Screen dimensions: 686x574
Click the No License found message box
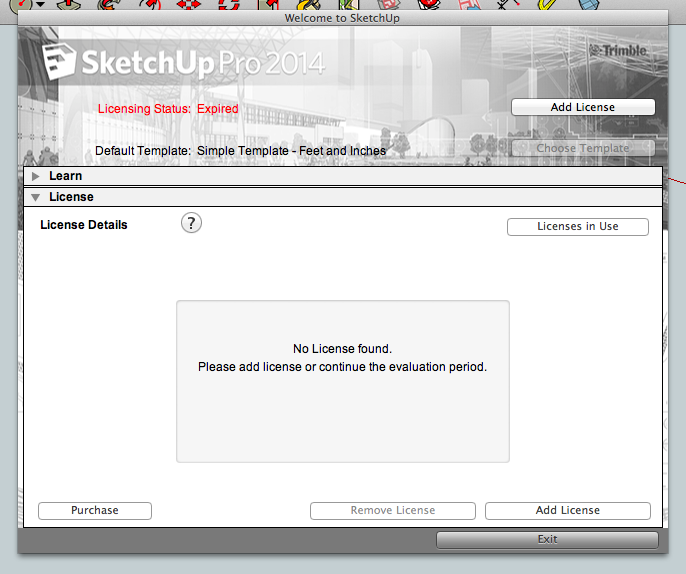pos(342,381)
